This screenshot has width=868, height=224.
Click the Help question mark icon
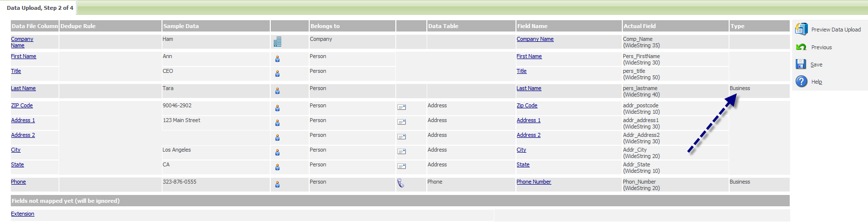click(x=801, y=81)
